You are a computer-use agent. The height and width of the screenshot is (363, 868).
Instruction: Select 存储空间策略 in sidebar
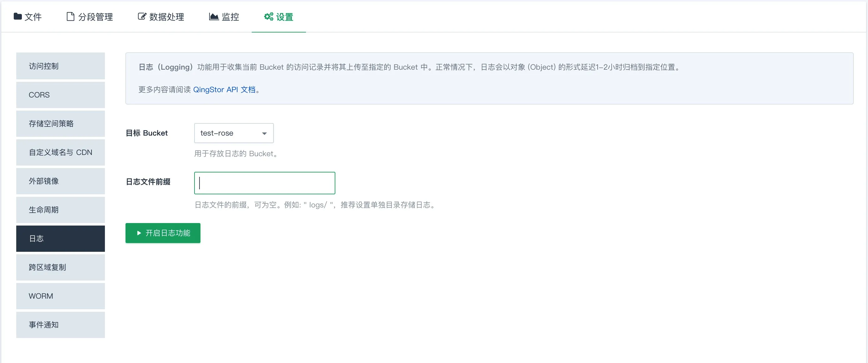coord(60,124)
